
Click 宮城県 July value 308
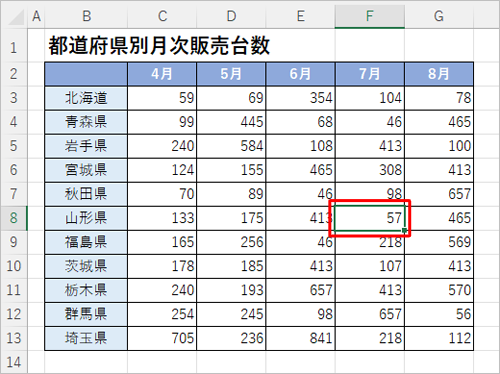click(x=370, y=170)
